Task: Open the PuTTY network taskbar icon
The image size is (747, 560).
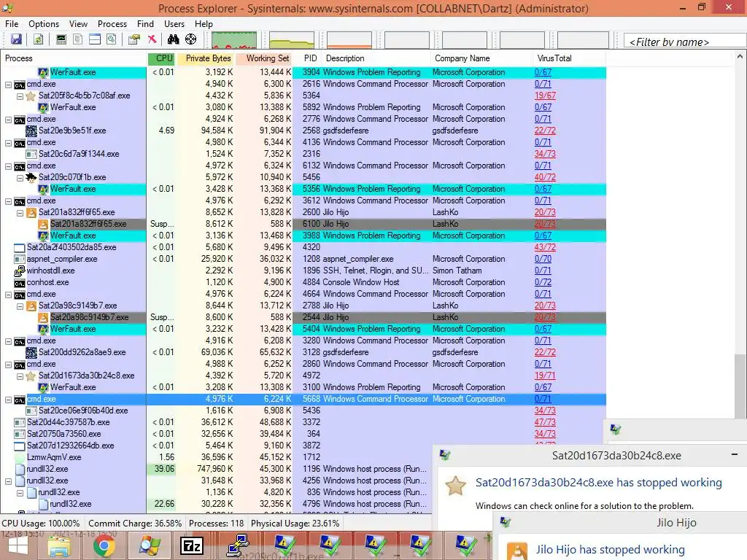Action: [237, 546]
